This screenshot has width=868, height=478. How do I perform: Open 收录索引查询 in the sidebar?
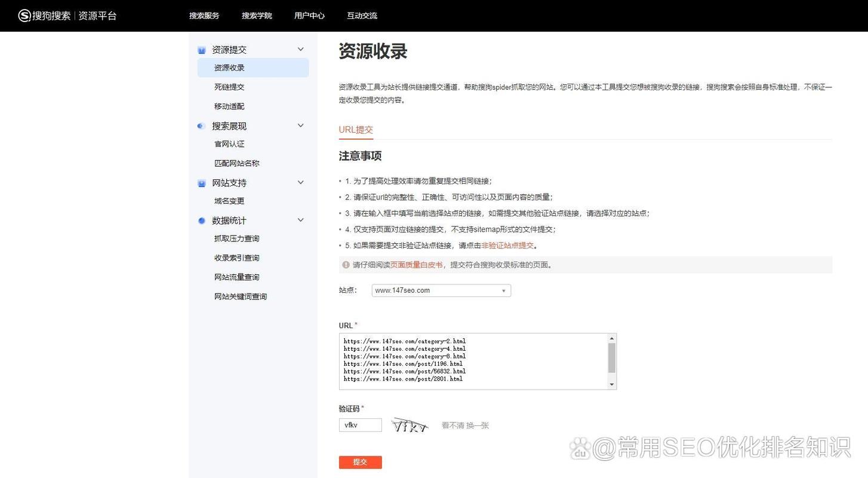click(x=237, y=258)
